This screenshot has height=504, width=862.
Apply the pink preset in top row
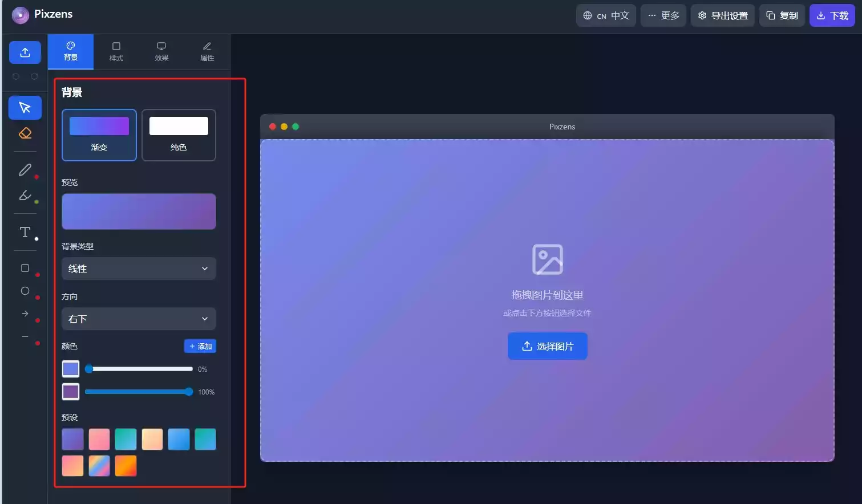(x=99, y=439)
